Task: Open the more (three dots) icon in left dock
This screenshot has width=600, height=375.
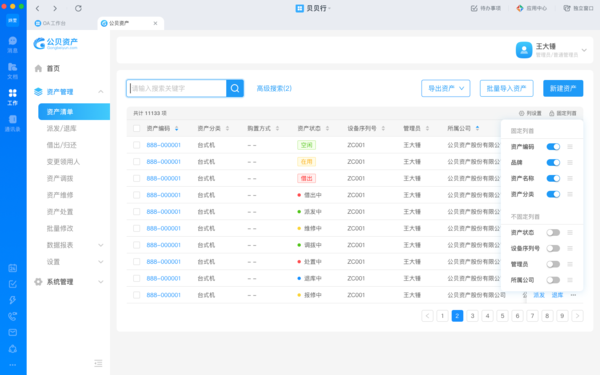Action: click(x=13, y=365)
